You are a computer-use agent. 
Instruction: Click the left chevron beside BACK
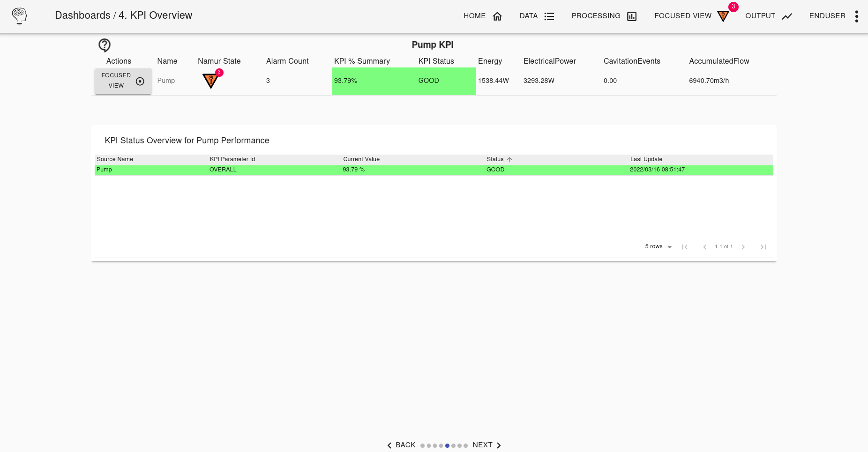(389, 445)
